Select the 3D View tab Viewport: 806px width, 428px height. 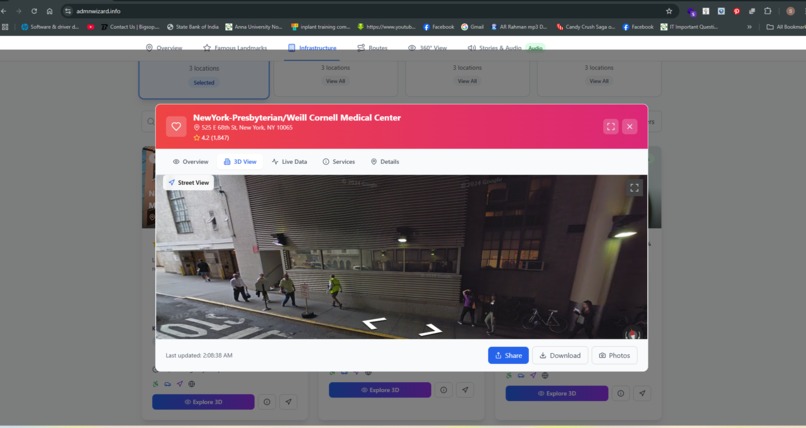pos(240,161)
